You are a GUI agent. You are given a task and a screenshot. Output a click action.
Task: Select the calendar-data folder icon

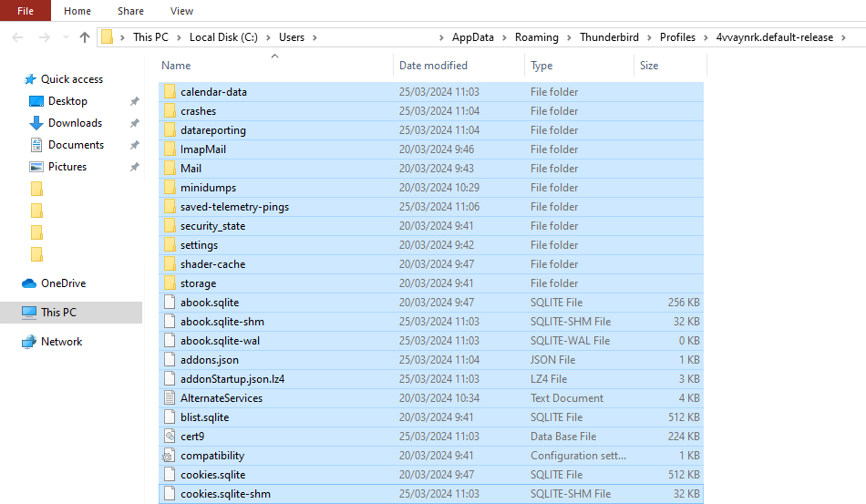170,92
